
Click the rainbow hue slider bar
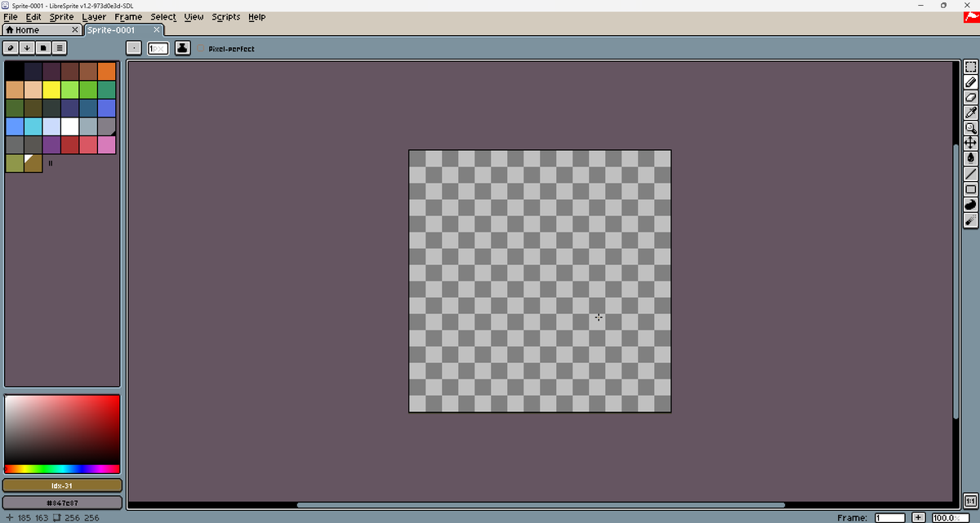coord(62,469)
